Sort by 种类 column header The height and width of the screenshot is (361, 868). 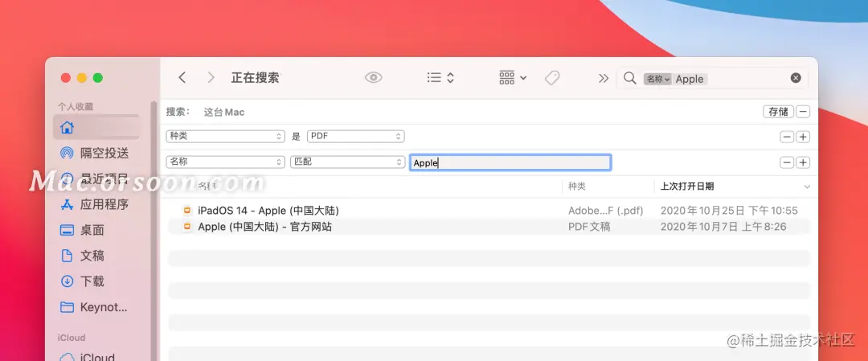[577, 187]
